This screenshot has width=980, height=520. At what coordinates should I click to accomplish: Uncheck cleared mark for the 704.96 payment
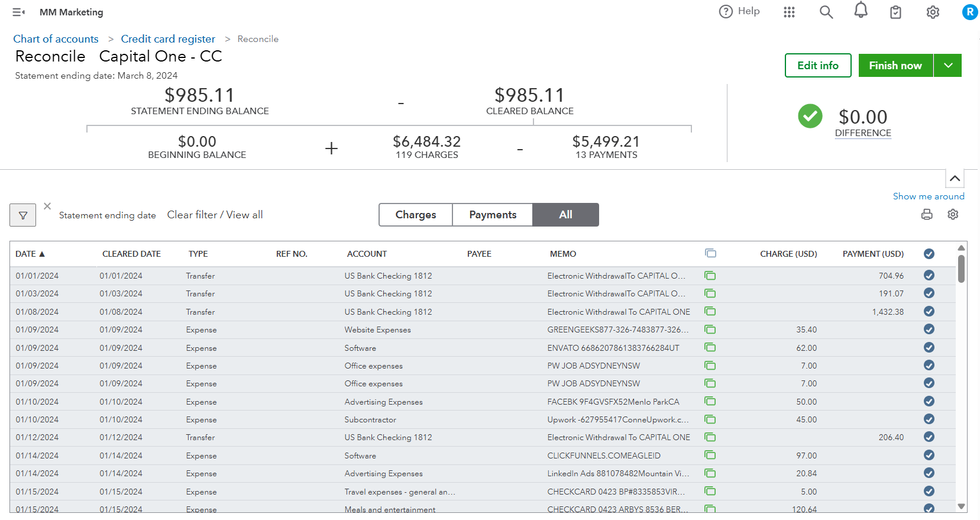click(929, 275)
